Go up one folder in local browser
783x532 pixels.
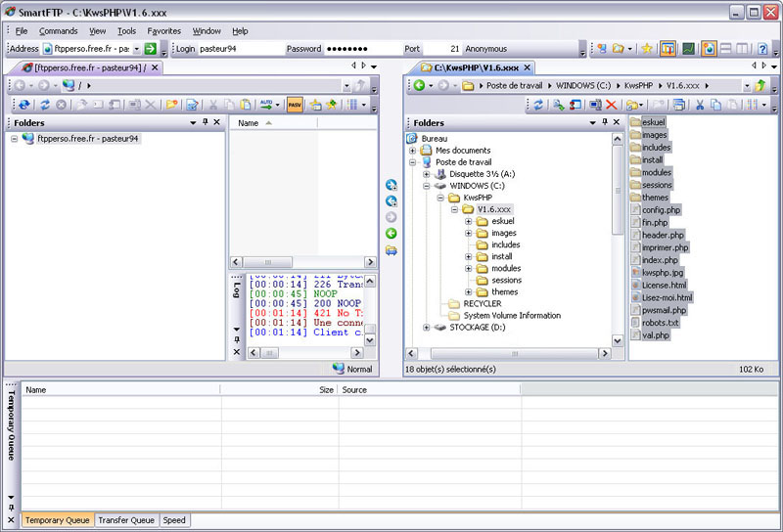(x=760, y=85)
